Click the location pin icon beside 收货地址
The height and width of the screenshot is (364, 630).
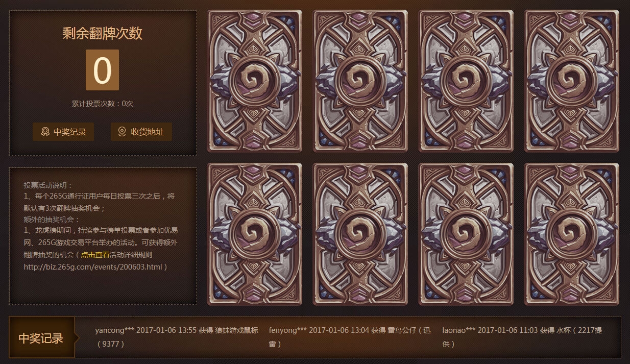[x=122, y=132]
